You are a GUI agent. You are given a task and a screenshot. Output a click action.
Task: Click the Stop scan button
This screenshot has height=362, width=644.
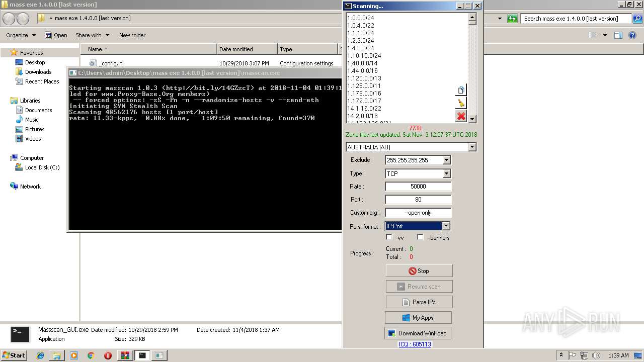(419, 271)
